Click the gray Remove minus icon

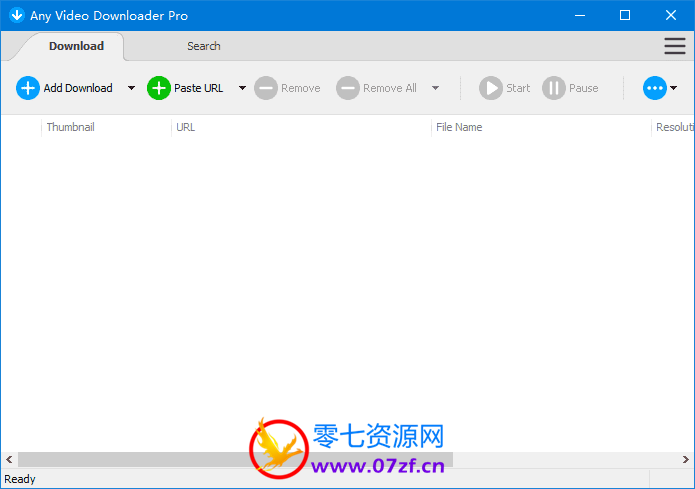[265, 88]
